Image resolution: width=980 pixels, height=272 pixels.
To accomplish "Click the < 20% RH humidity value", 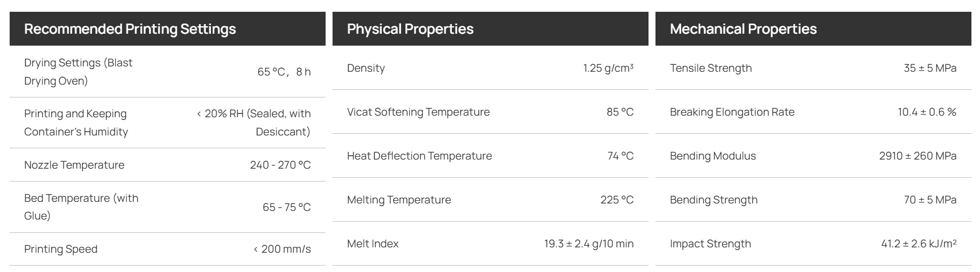I will [x=253, y=123].
